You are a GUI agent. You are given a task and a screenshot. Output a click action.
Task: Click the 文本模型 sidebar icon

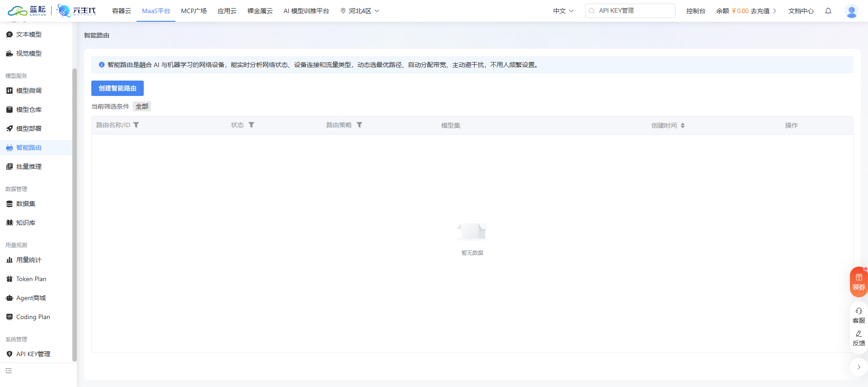[x=9, y=34]
